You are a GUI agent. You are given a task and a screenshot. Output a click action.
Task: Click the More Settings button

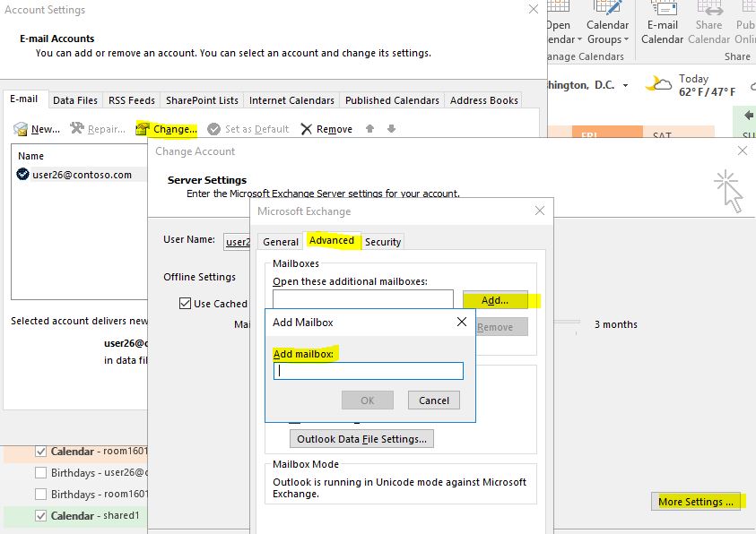pyautogui.click(x=696, y=502)
